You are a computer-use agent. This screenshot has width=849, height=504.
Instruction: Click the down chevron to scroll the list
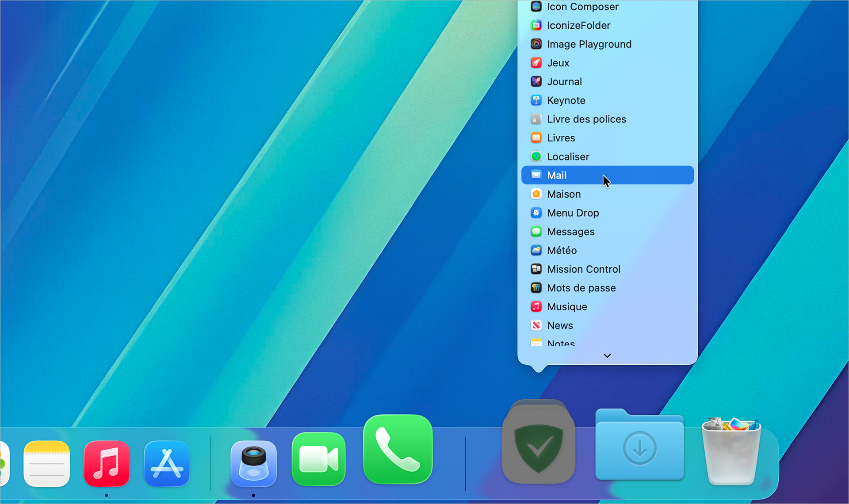(x=607, y=355)
